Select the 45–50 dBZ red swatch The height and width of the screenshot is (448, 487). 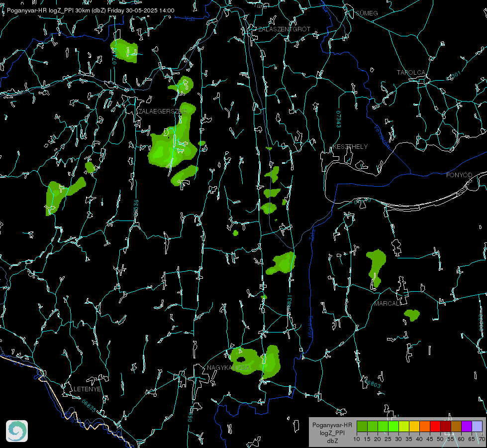coord(435,426)
